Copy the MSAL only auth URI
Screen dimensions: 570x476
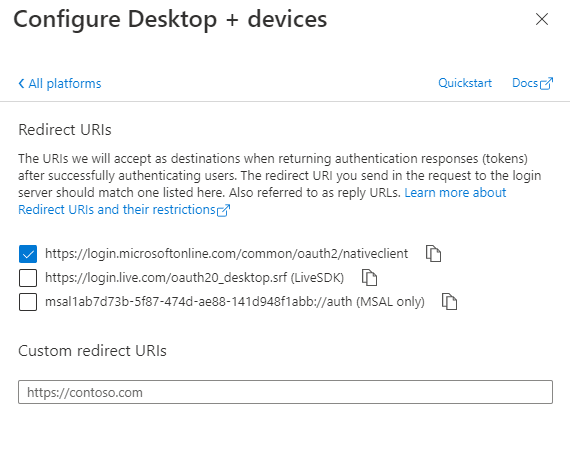click(x=449, y=302)
